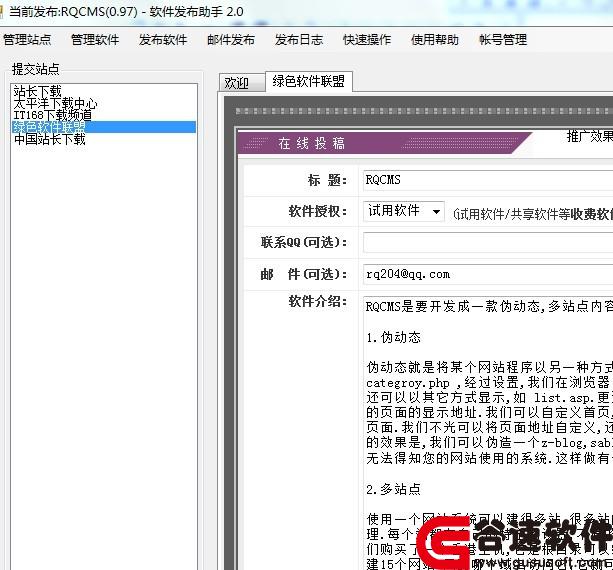Open the 发布软件 menu

[163, 39]
